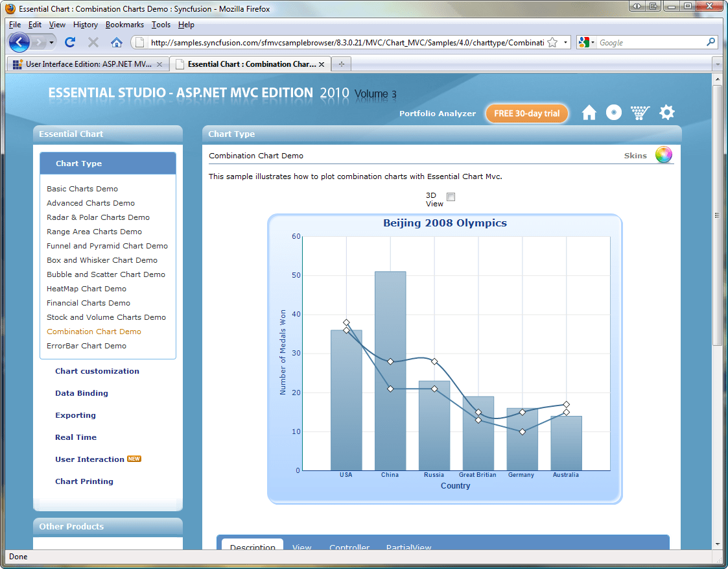The image size is (728, 569).
Task: Expand the Chart customization section
Action: pyautogui.click(x=97, y=371)
